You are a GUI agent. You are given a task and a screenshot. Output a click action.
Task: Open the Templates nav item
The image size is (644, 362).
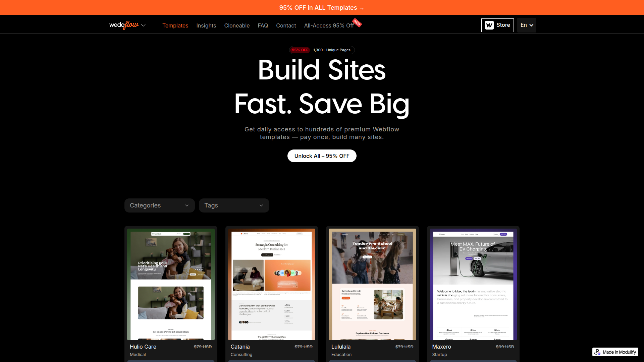point(175,25)
